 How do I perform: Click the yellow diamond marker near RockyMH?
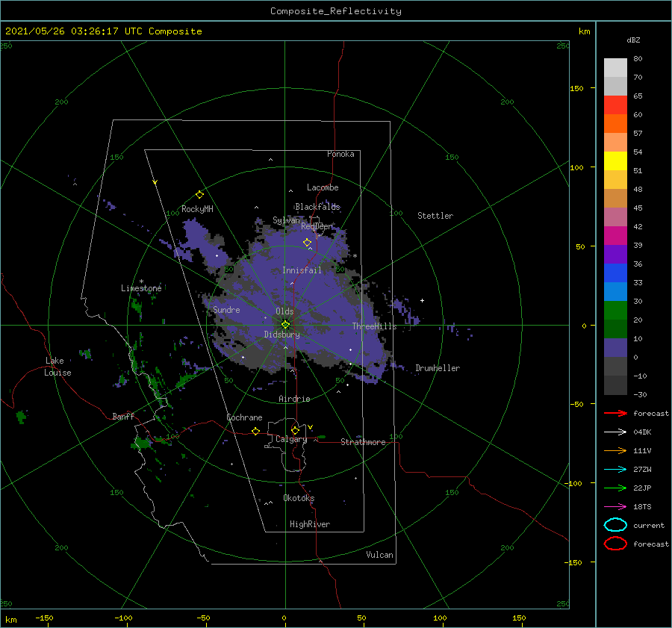pyautogui.click(x=199, y=195)
